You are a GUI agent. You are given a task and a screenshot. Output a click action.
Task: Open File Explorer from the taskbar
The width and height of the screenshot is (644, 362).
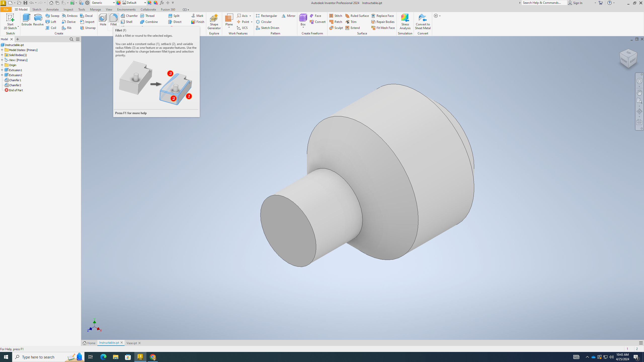tap(115, 357)
